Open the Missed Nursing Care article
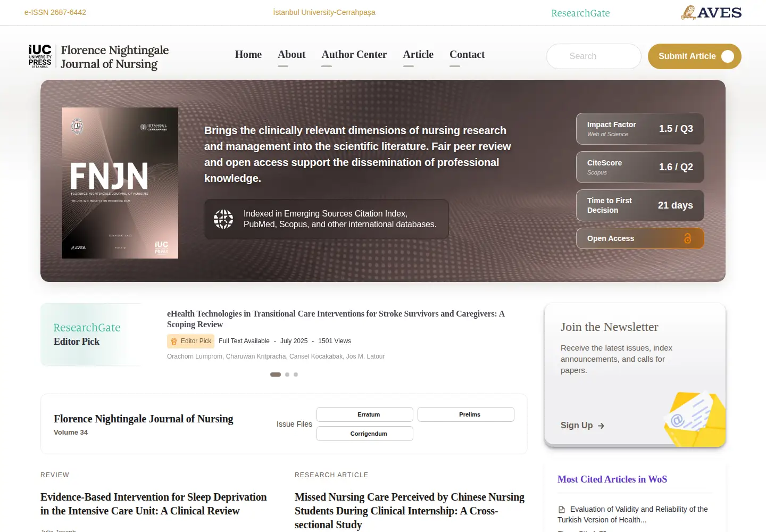Screen dimensions: 766x532 410,511
